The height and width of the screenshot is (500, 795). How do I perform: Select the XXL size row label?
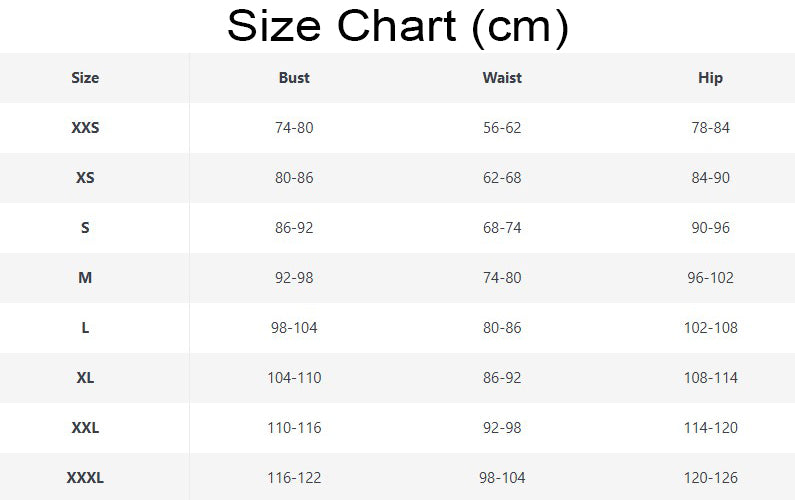85,428
